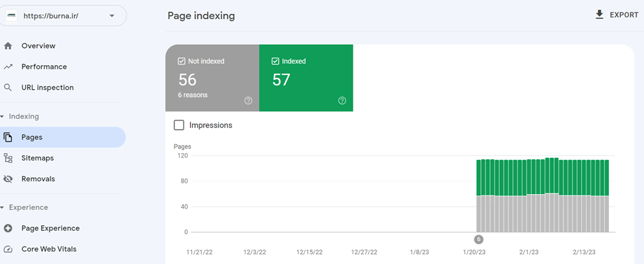Click the annotation marker on chart timeline
644x264 pixels.
[479, 240]
